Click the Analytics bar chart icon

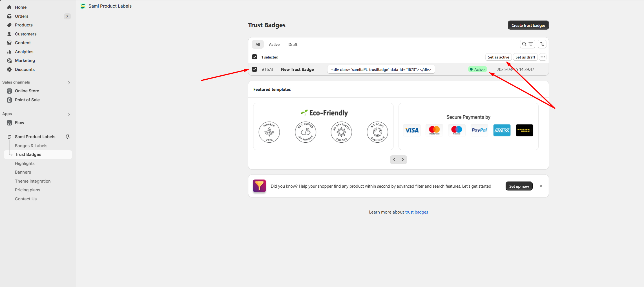pyautogui.click(x=9, y=52)
